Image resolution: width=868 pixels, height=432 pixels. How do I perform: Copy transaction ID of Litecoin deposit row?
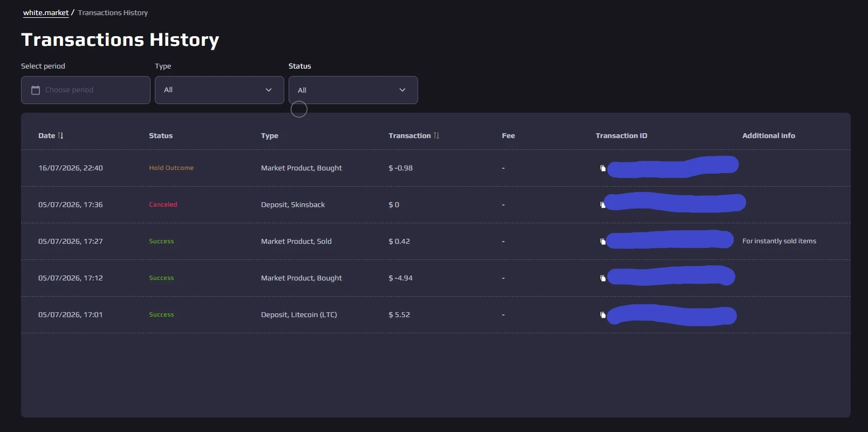click(603, 315)
